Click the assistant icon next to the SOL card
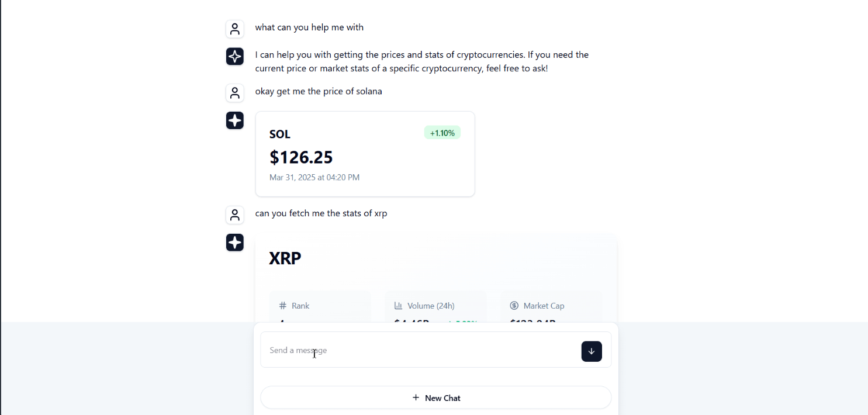The height and width of the screenshot is (415, 868). (235, 120)
